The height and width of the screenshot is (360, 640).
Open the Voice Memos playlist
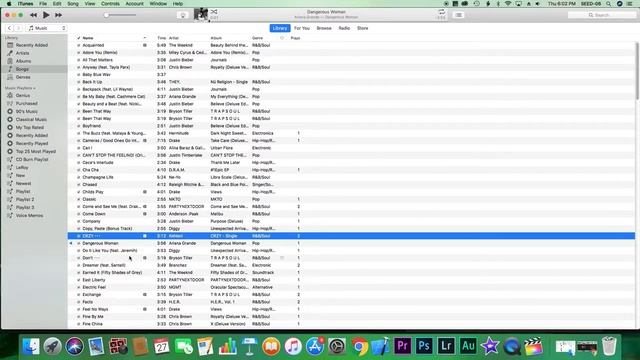click(x=29, y=216)
